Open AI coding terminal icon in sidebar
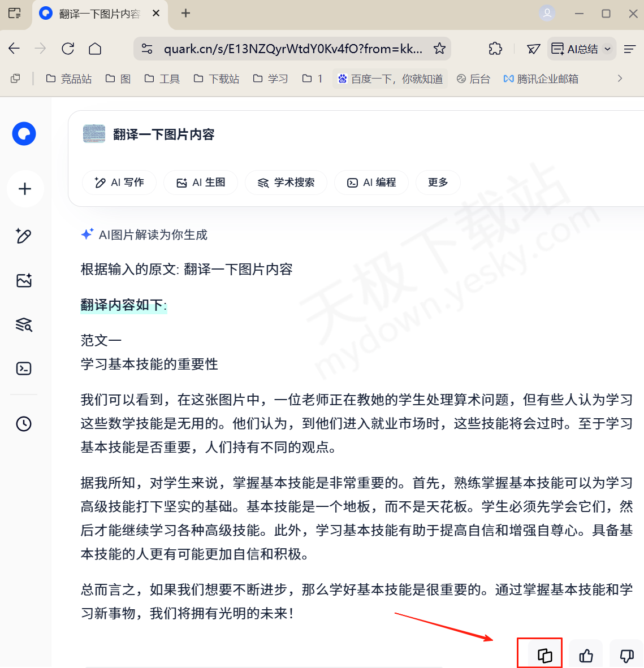The image size is (644, 668). coord(24,368)
